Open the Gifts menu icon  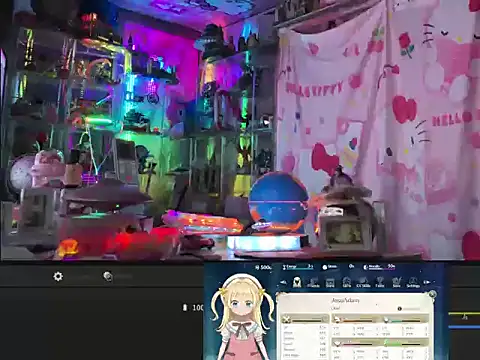pyautogui.click(x=347, y=283)
